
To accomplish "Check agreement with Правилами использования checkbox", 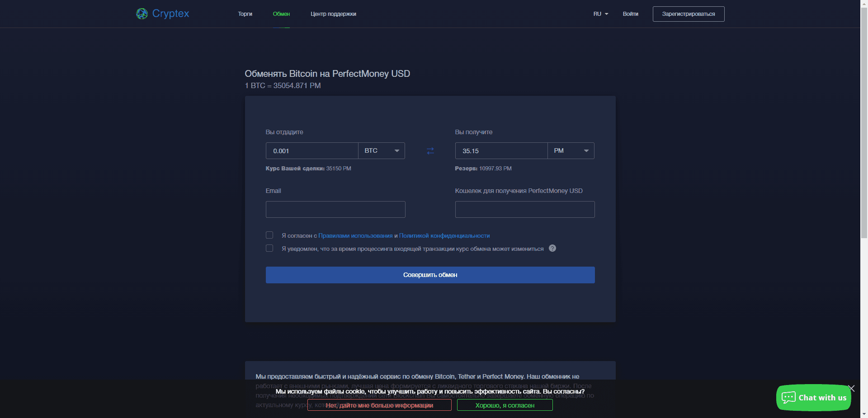I will click(269, 235).
